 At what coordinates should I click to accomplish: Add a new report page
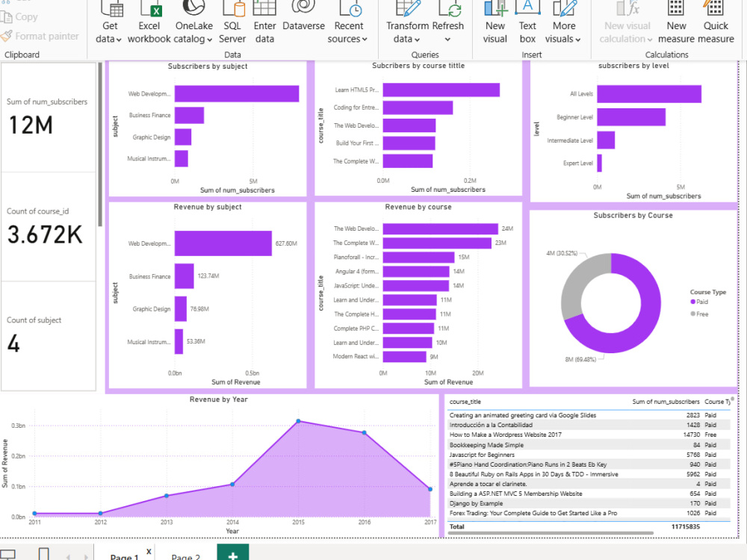(233, 553)
